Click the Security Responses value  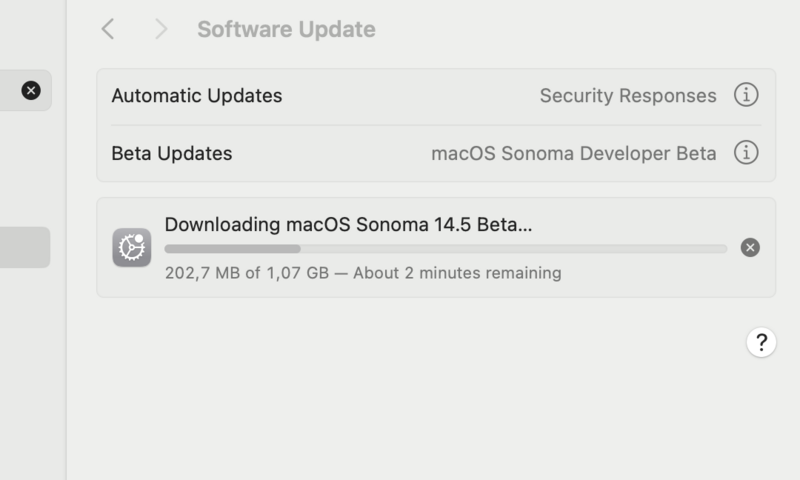pos(628,96)
